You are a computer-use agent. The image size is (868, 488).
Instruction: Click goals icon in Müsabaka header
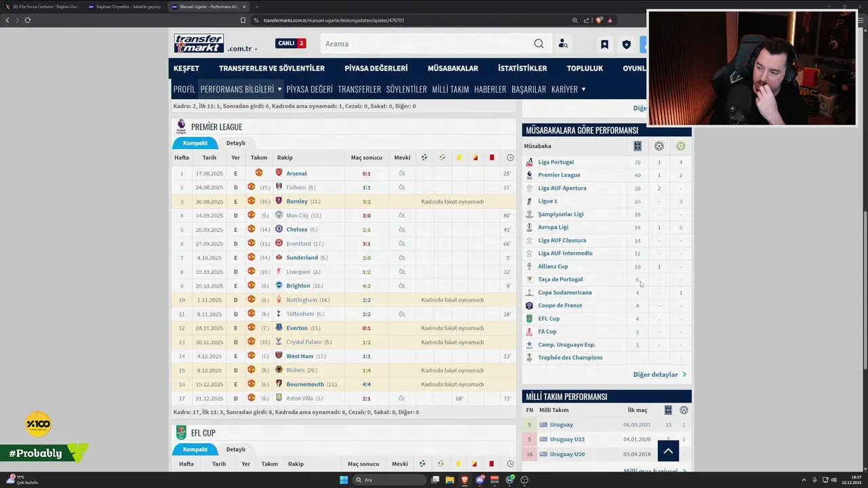[658, 146]
